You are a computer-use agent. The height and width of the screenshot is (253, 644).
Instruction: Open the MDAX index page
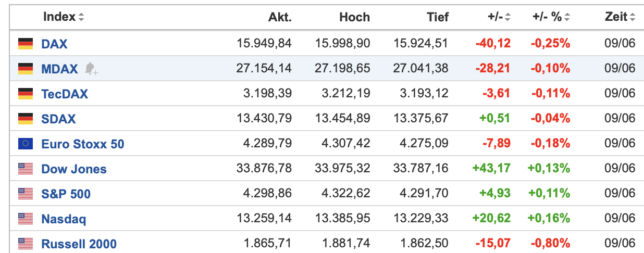(x=59, y=69)
